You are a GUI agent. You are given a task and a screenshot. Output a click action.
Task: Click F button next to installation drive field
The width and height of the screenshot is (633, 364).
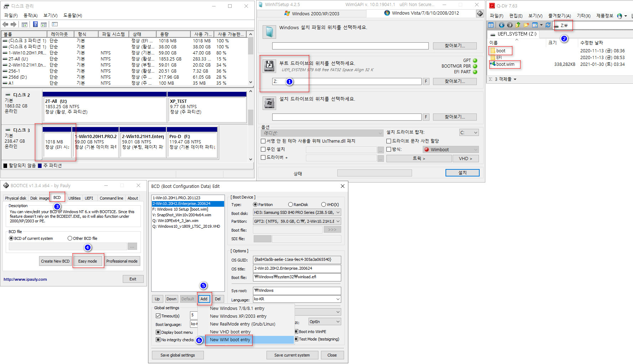(426, 117)
